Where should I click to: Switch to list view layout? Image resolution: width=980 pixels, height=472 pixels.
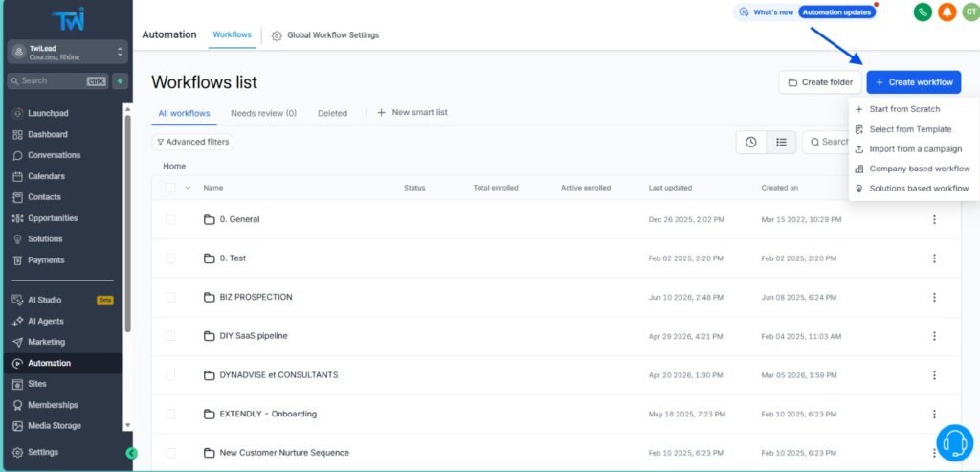point(781,142)
